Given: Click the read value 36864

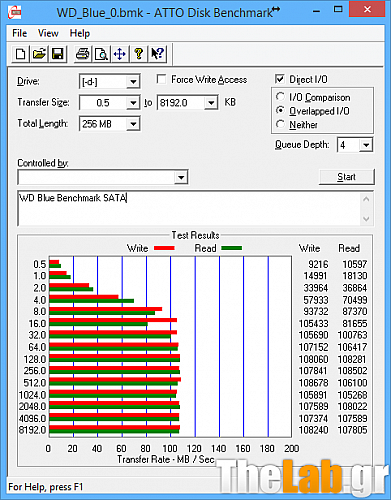Looking at the screenshot, I should [355, 288].
